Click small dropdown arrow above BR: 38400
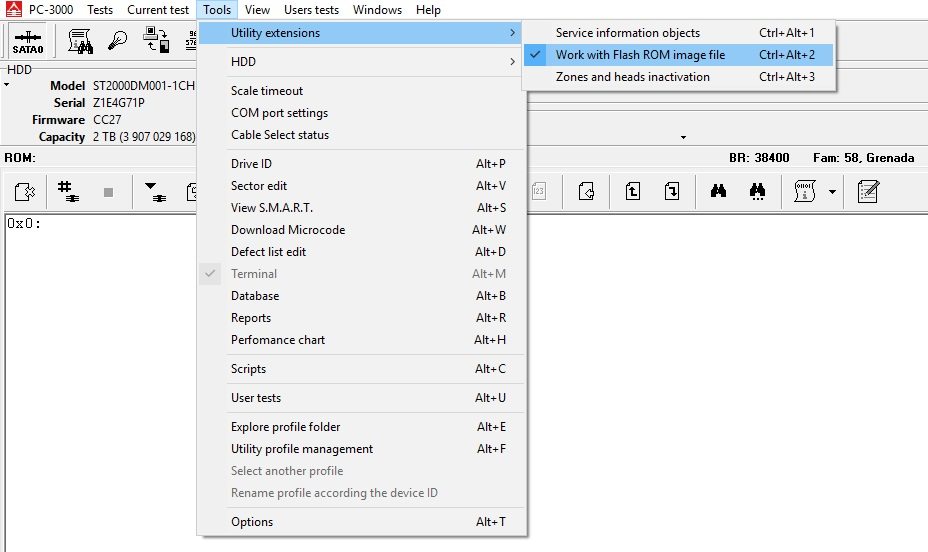 click(x=684, y=137)
